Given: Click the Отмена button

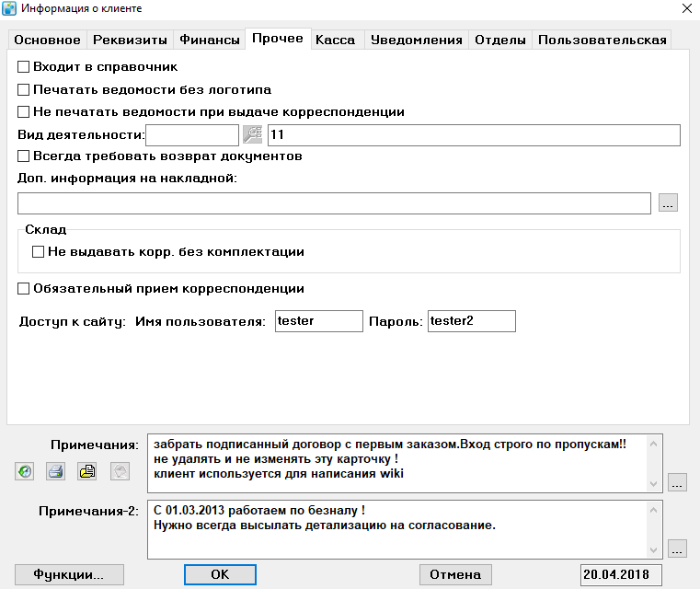Looking at the screenshot, I should 455,574.
